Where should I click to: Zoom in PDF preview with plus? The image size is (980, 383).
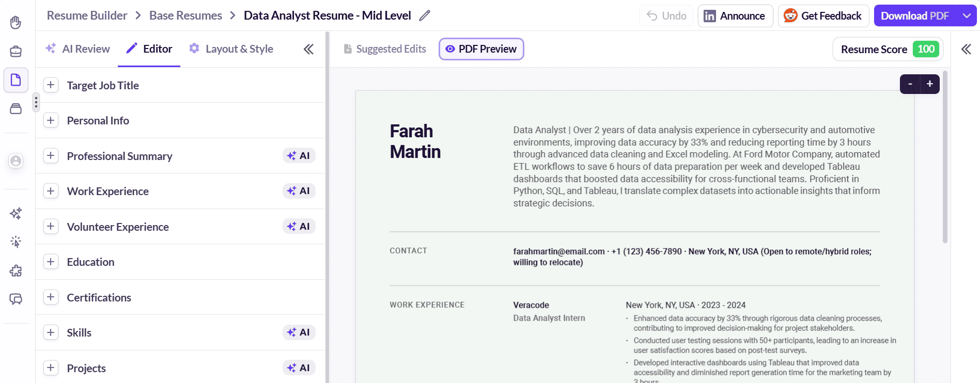[929, 84]
